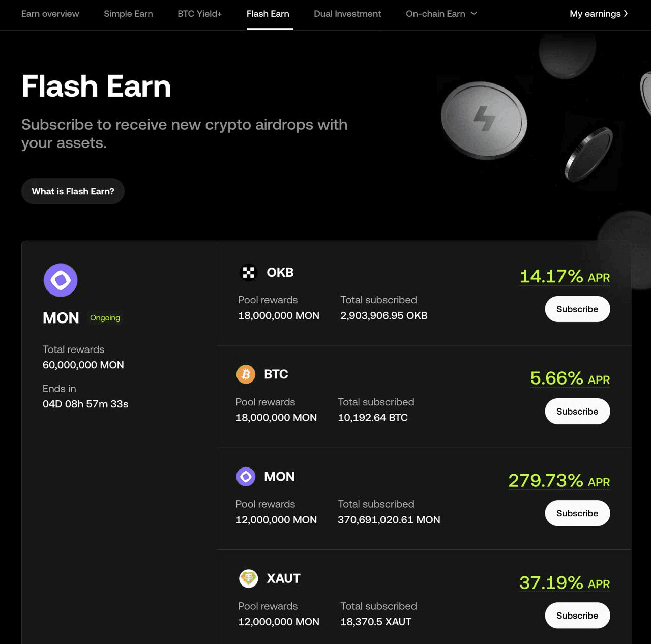Expand the On-chain Earn dropdown
This screenshot has width=651, height=644.
click(440, 14)
